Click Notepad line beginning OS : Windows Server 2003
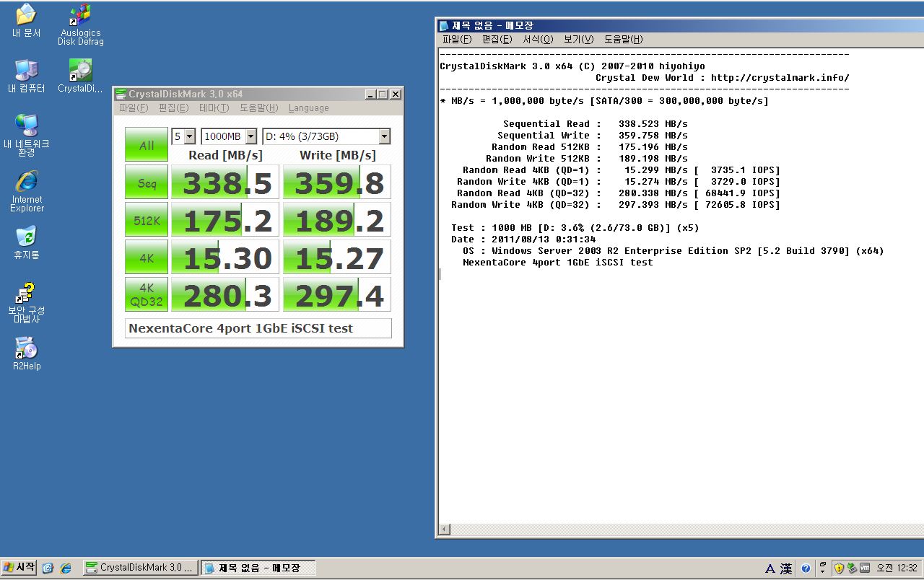This screenshot has width=924, height=580. pos(674,251)
